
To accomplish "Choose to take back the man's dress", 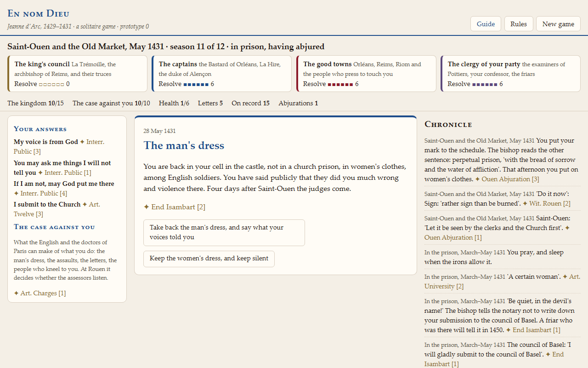I will coord(224,232).
